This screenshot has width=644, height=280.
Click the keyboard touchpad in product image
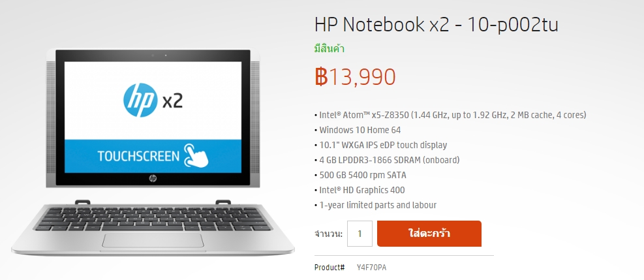[x=153, y=241]
